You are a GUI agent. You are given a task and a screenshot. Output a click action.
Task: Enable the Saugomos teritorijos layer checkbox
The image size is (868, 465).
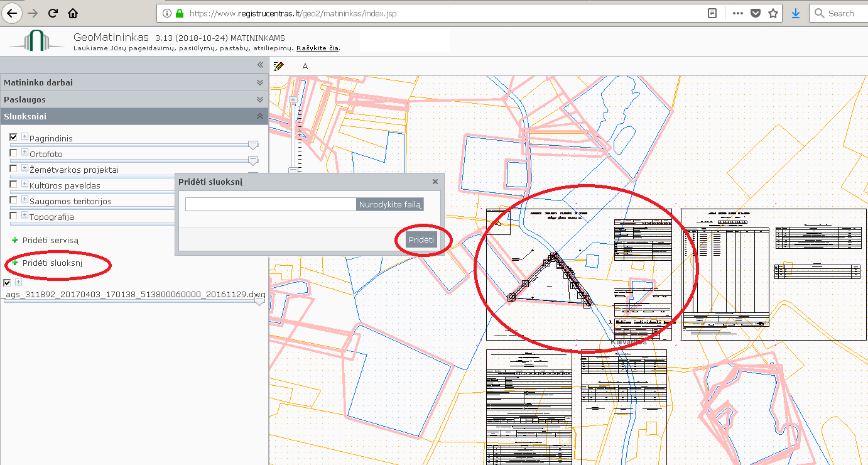coord(14,200)
